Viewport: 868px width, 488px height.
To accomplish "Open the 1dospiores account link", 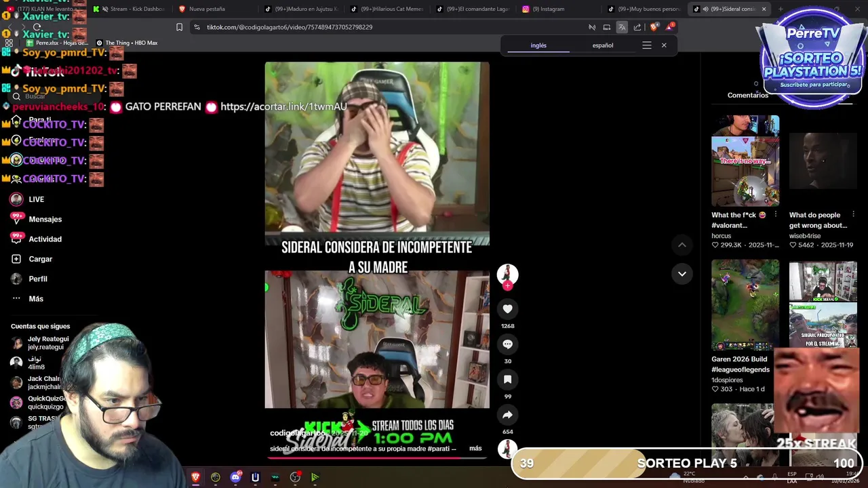I will (x=727, y=380).
